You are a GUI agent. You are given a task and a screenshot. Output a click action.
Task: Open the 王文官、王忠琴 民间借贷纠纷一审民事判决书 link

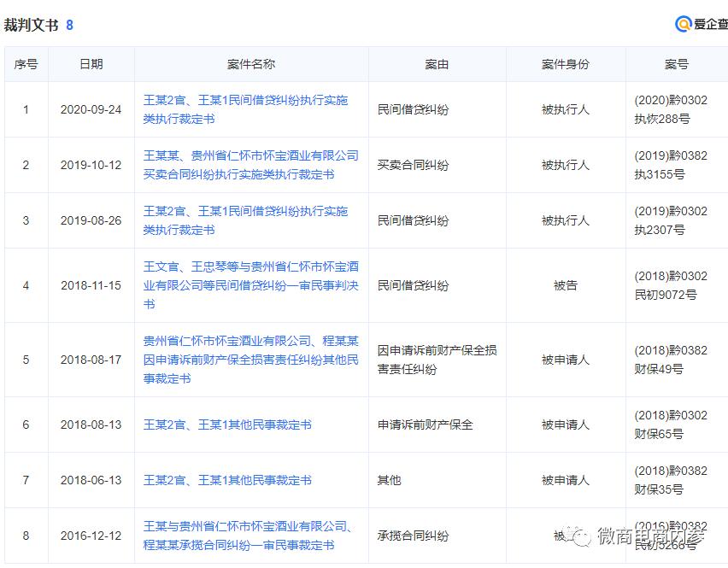point(250,285)
